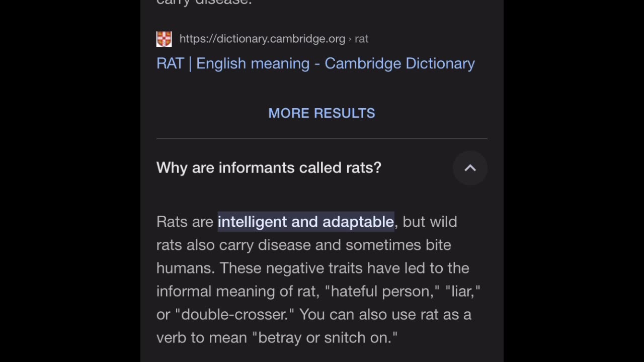Click the divider line below MORE RESULTS
The height and width of the screenshot is (362, 644).
point(321,138)
